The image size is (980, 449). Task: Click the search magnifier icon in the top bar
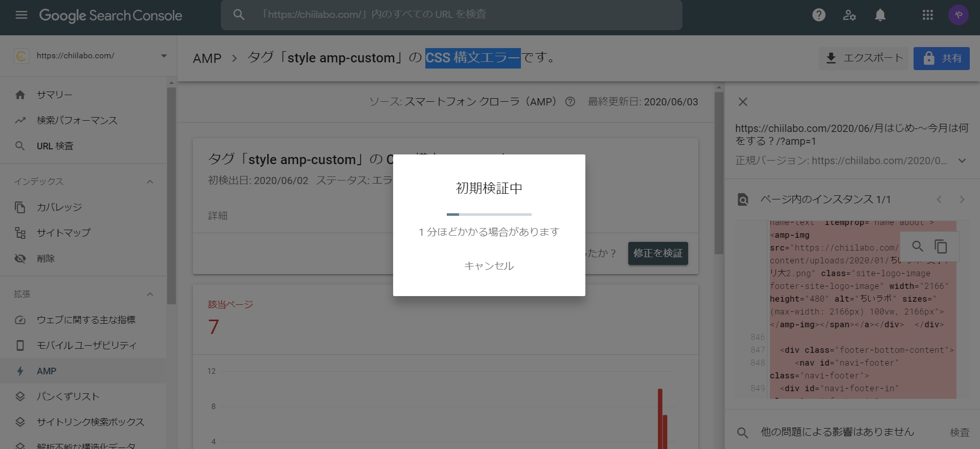(x=239, y=15)
